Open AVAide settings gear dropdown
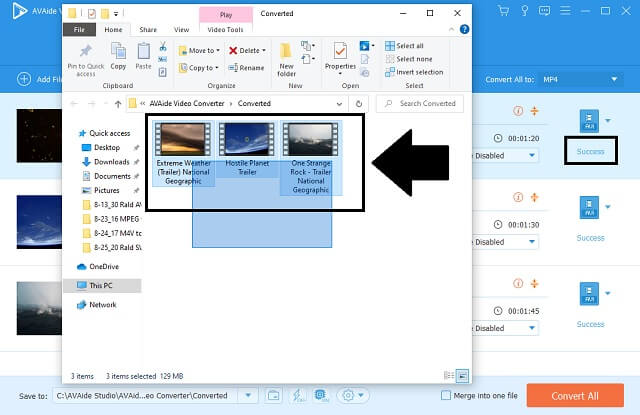The height and width of the screenshot is (415, 640). click(x=353, y=395)
